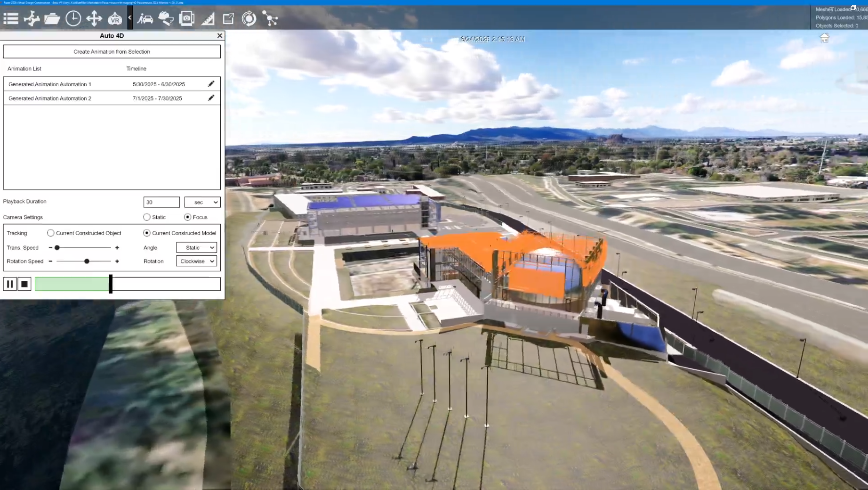The image size is (868, 490).
Task: Click the circular refresh sync icon
Action: 249,19
